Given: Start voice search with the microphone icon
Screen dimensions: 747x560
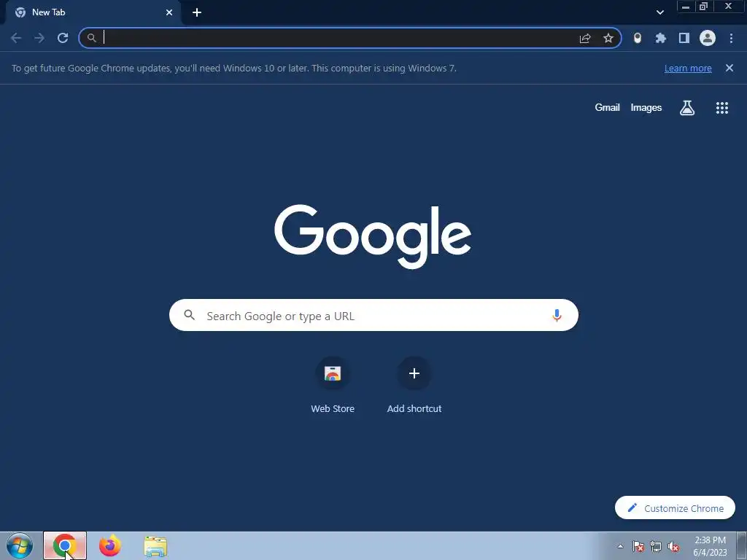Looking at the screenshot, I should click(x=557, y=315).
